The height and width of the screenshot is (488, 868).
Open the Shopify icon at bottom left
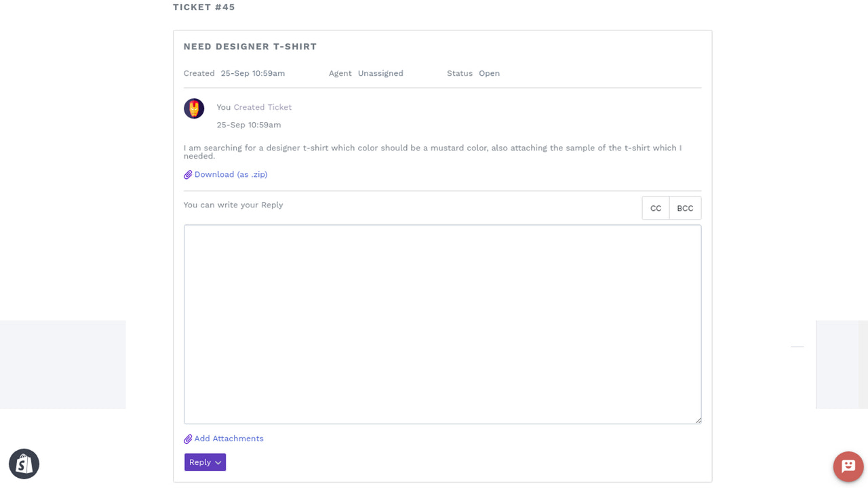pyautogui.click(x=24, y=464)
